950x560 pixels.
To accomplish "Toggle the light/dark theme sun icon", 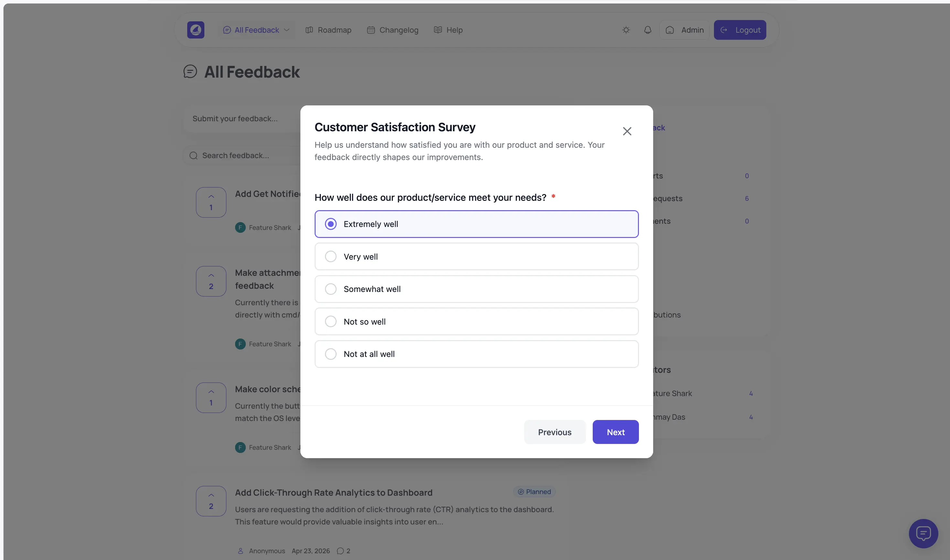I will [x=626, y=30].
